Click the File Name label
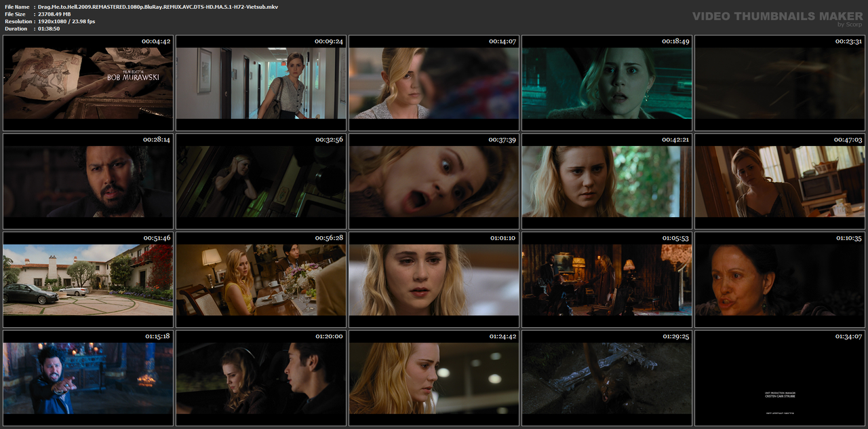This screenshot has width=868, height=429. [18, 7]
